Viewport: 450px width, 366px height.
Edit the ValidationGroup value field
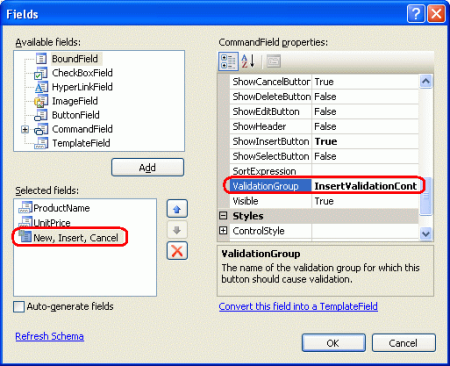pos(365,186)
